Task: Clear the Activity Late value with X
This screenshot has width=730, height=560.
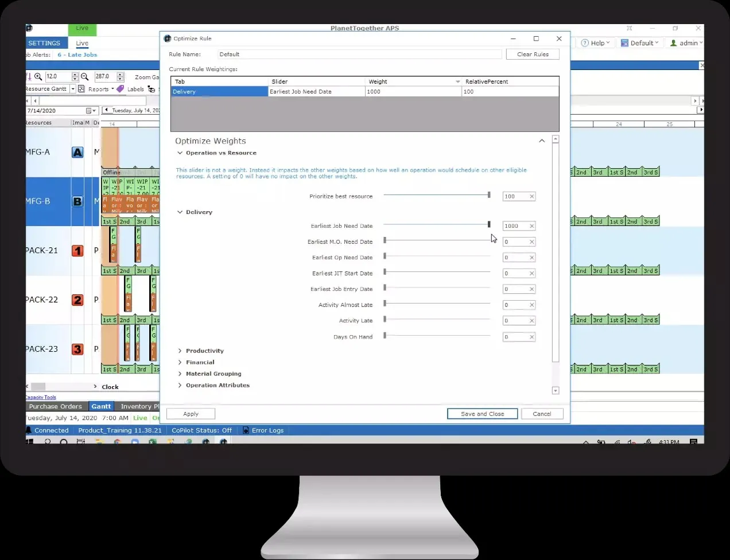Action: coord(531,321)
